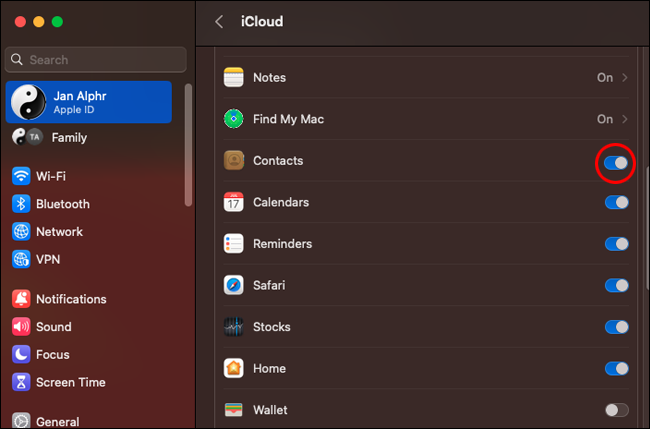Disable the Safari sync toggle

[x=616, y=285]
